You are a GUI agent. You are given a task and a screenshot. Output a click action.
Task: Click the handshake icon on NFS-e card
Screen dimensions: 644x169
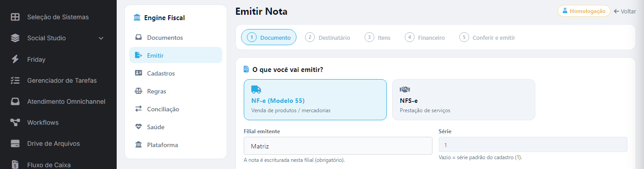tap(405, 89)
